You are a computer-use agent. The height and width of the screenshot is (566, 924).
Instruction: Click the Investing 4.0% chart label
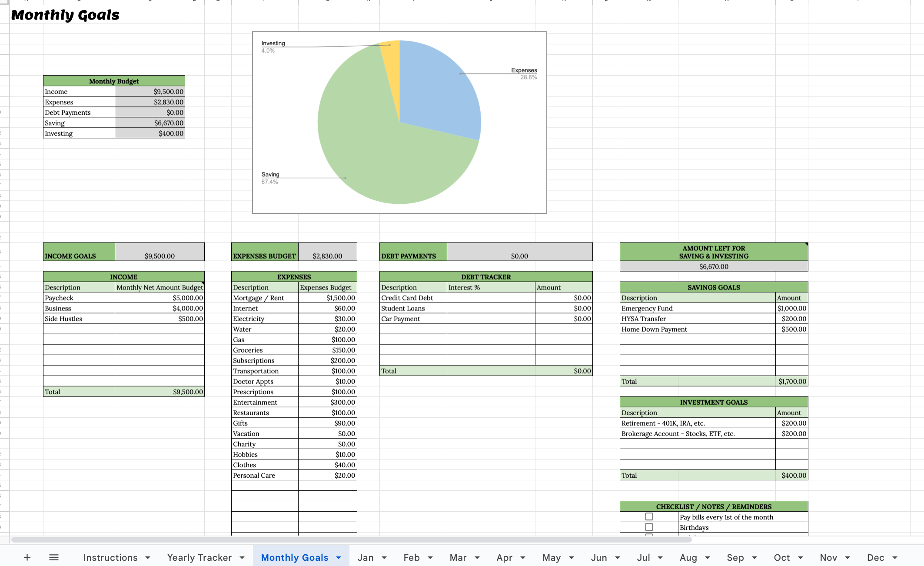click(x=273, y=47)
